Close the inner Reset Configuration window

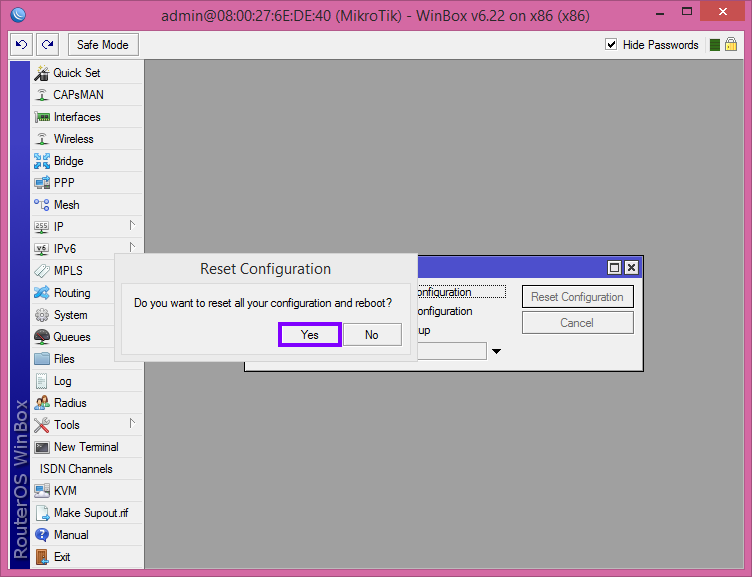632,268
